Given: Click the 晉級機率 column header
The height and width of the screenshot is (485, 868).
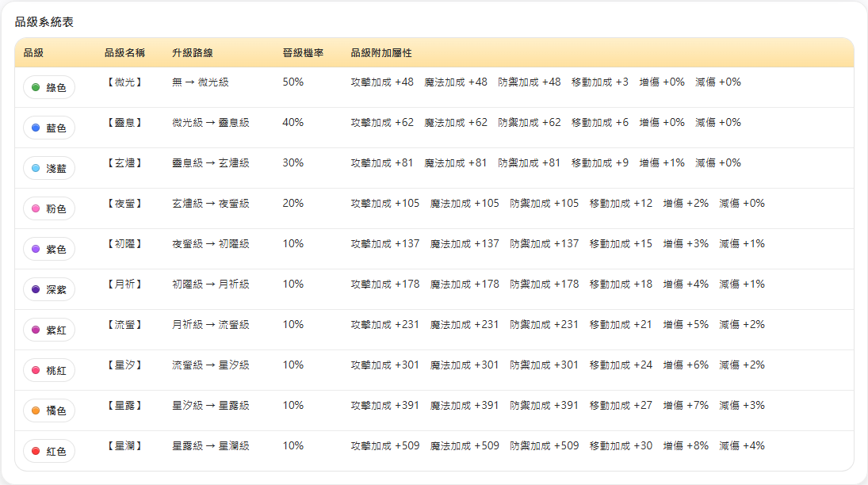Looking at the screenshot, I should 303,53.
